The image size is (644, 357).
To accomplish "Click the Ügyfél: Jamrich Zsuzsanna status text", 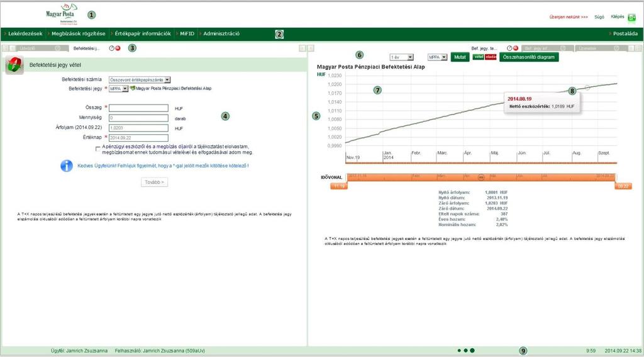I will pyautogui.click(x=79, y=351).
